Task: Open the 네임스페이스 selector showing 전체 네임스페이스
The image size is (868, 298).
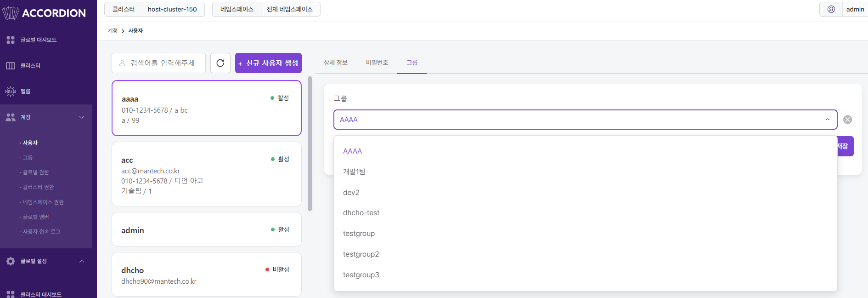Action: (266, 9)
